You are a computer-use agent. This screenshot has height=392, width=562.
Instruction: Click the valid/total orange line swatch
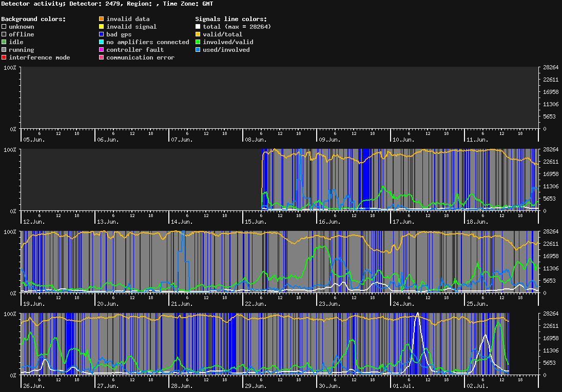[198, 34]
